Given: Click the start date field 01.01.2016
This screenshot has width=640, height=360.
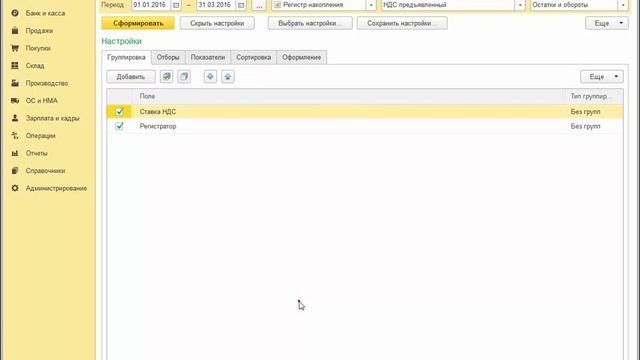Looking at the screenshot, I should point(151,5).
